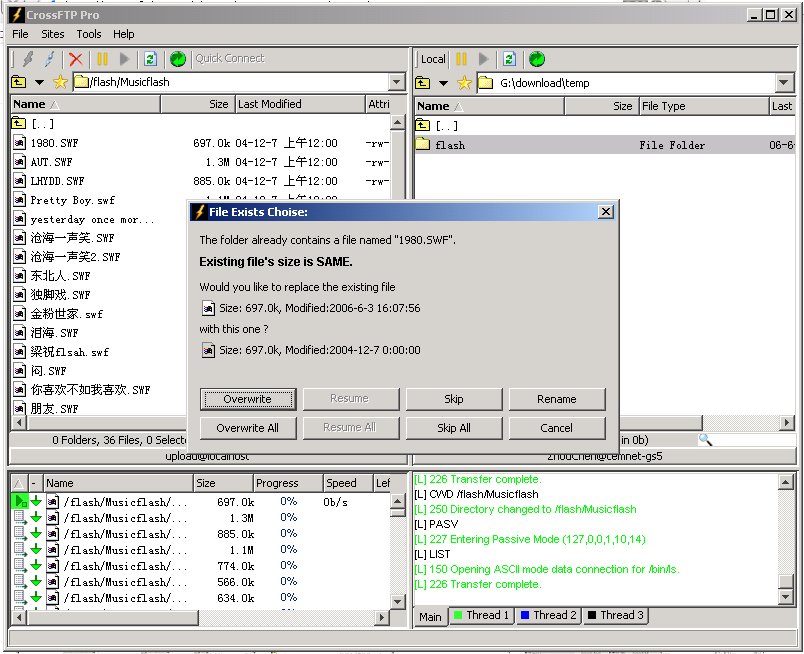
Task: Expand the G:\download\temp path dropdown
Action: point(783,83)
